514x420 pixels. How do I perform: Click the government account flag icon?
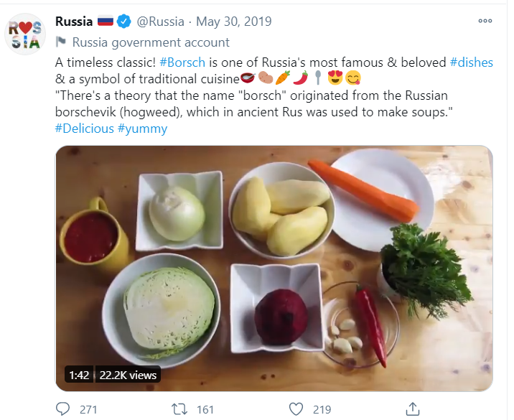click(x=61, y=42)
